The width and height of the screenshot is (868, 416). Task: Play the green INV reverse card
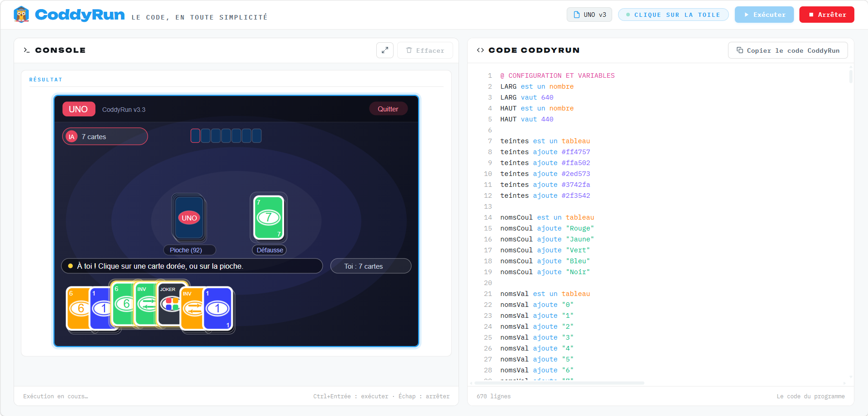[x=145, y=303]
